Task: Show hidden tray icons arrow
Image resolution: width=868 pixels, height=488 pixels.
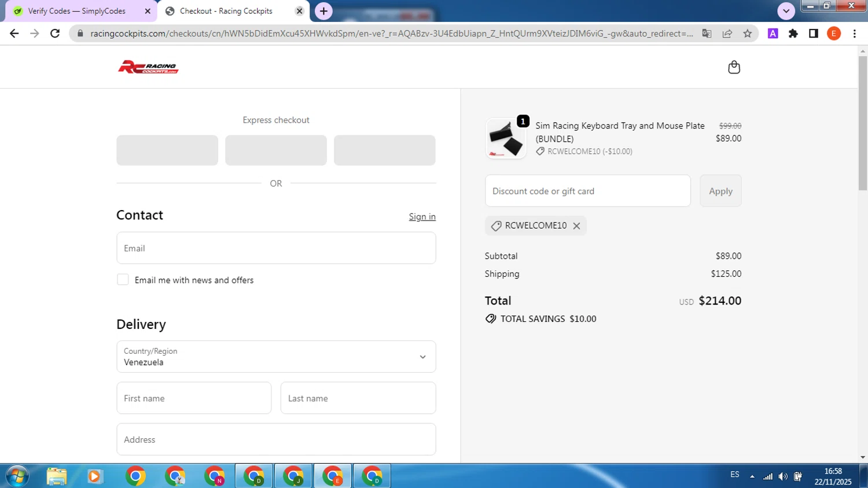Action: (x=752, y=476)
